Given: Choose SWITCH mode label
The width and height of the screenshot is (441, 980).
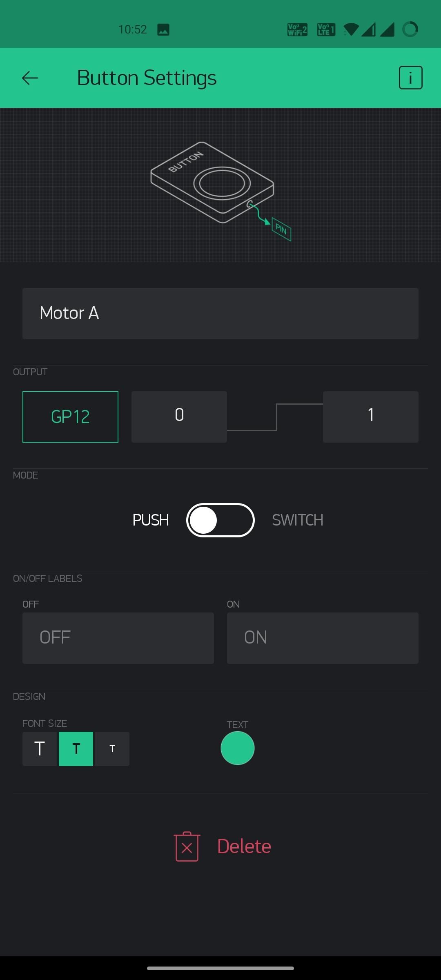Looking at the screenshot, I should pos(298,520).
